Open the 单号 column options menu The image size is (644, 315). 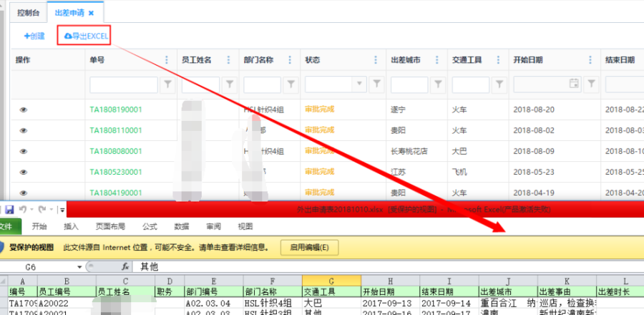point(167,60)
